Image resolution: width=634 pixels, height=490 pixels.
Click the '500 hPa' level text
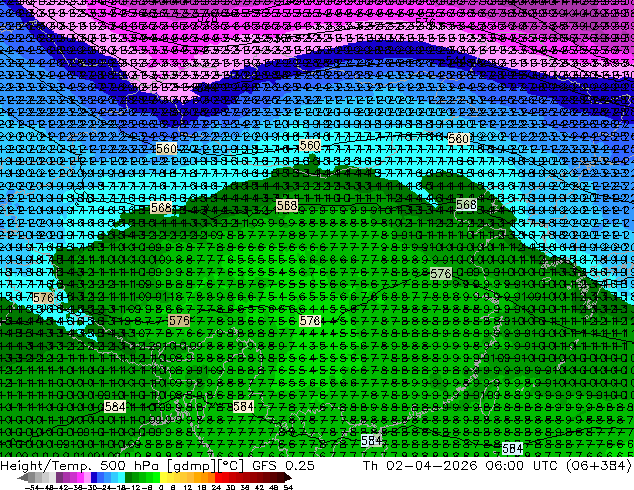130,466
